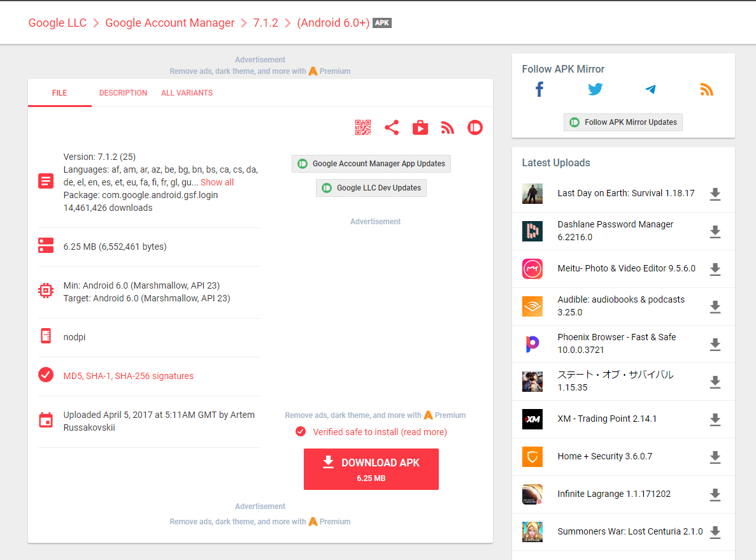Image resolution: width=756 pixels, height=560 pixels.
Task: Open MD5, SHA-1, SHA-256 signatures
Action: 128,376
